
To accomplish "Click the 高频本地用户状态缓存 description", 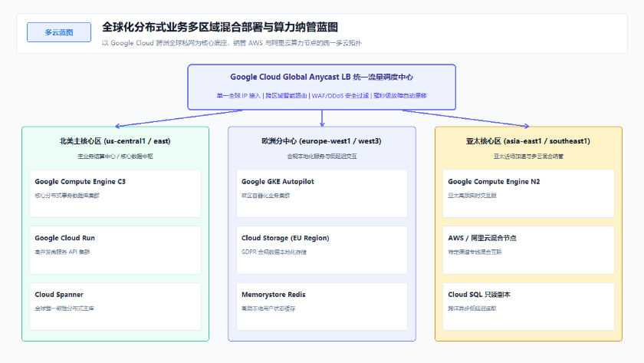I will pyautogui.click(x=268, y=309).
